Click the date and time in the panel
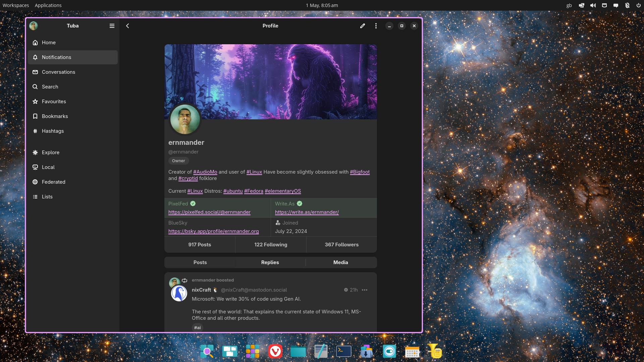 tap(322, 5)
